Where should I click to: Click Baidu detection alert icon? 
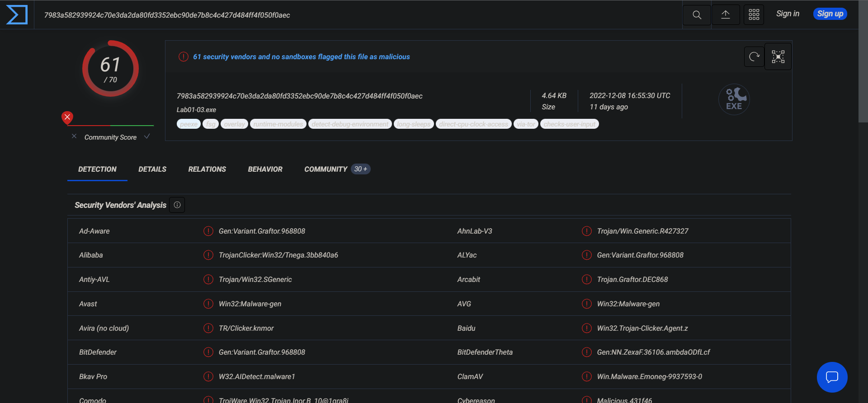[x=586, y=328]
